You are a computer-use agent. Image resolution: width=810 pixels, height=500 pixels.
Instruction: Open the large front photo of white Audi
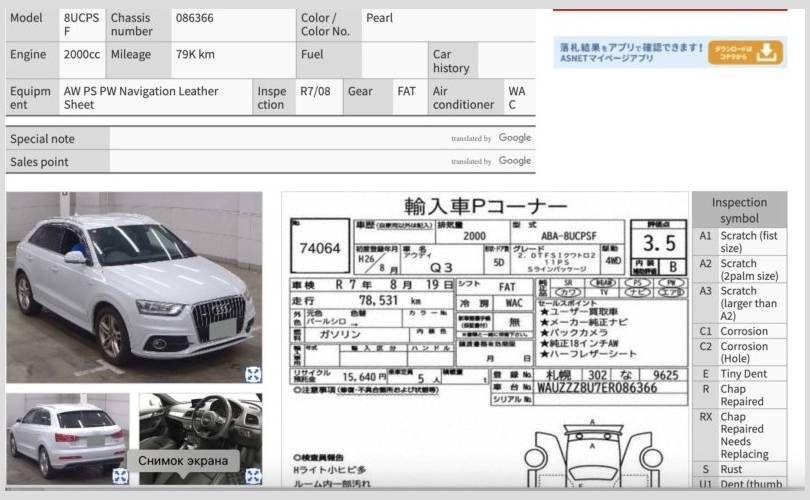134,286
